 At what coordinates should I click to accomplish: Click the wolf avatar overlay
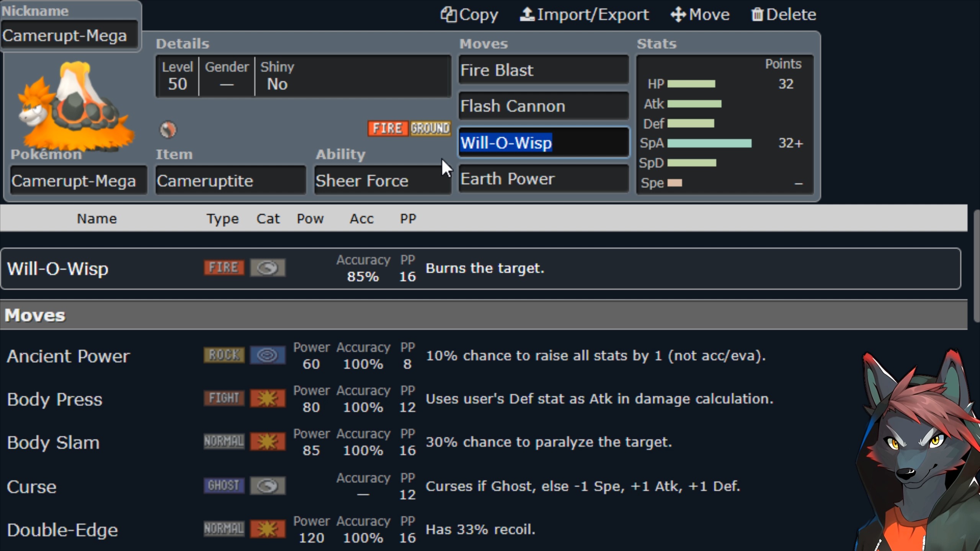917,450
